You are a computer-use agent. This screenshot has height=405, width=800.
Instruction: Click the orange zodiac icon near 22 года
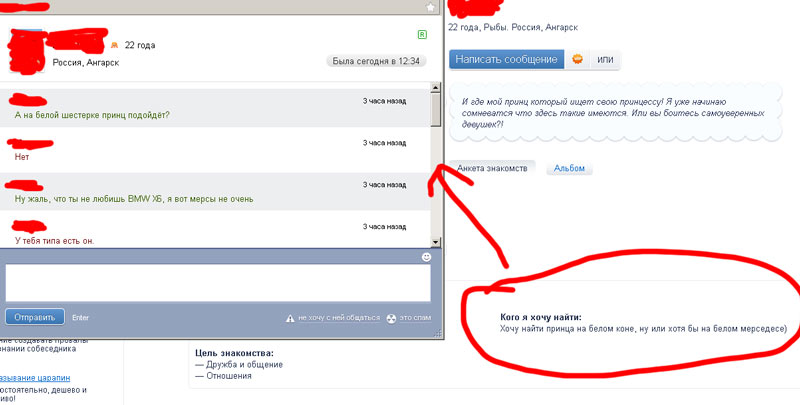(x=115, y=45)
